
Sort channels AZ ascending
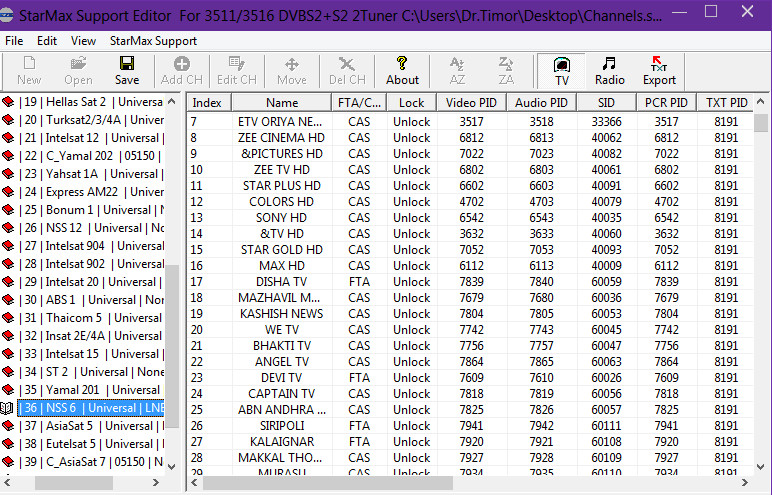click(x=457, y=71)
